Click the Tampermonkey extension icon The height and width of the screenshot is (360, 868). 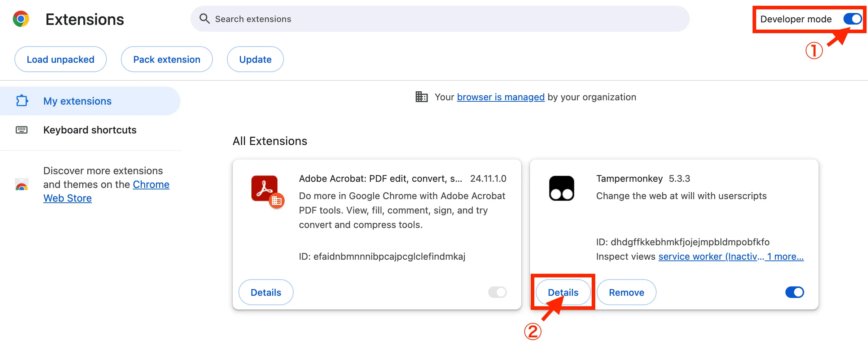pyautogui.click(x=561, y=188)
